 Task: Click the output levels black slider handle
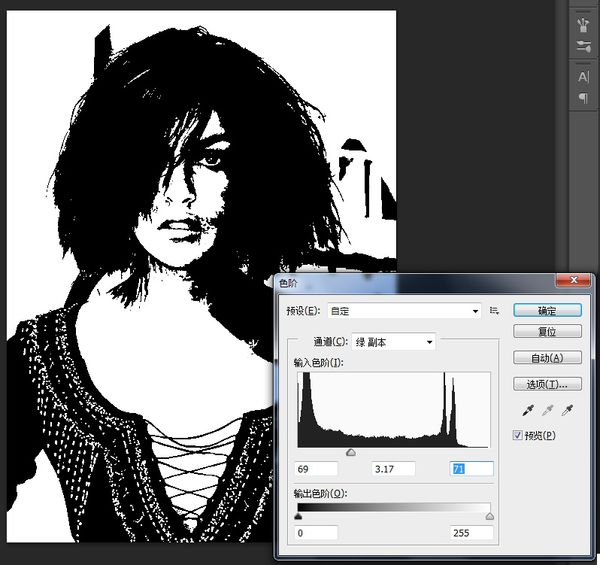[298, 516]
